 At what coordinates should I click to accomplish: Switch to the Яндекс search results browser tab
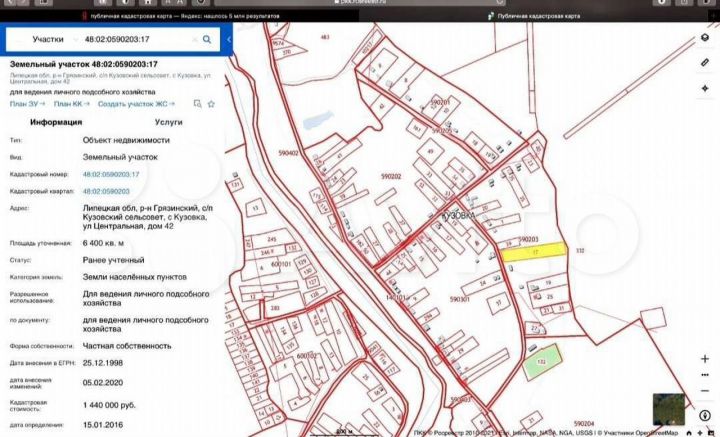pyautogui.click(x=180, y=16)
